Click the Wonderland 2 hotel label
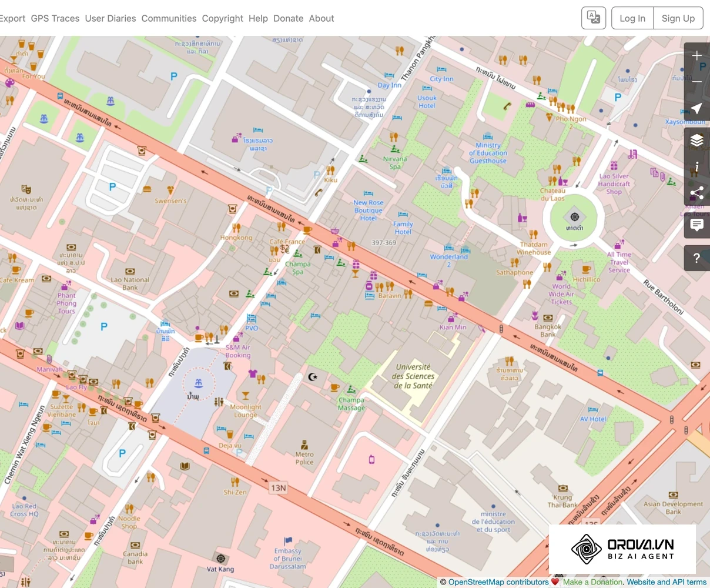 pos(449,260)
